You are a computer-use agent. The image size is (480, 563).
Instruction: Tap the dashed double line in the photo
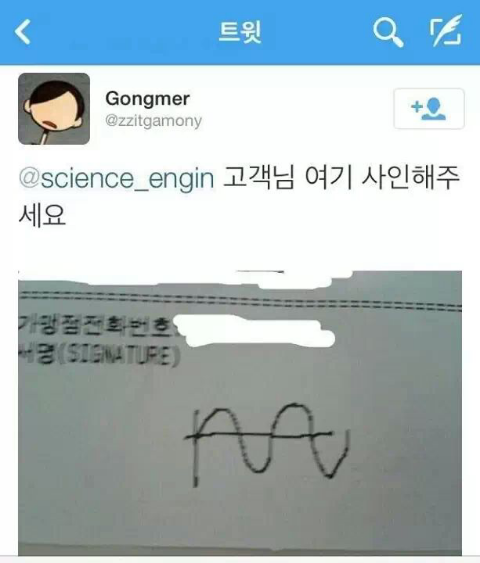click(x=240, y=302)
